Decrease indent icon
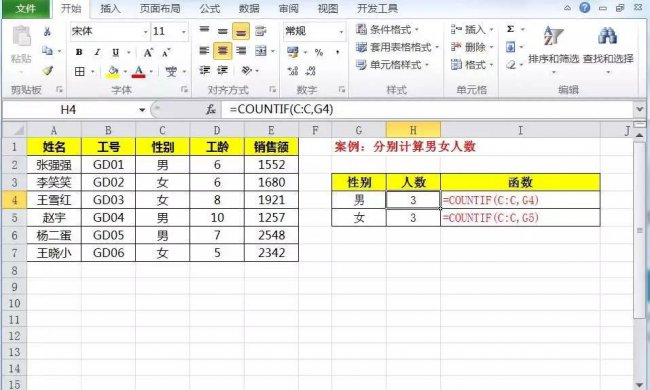Screen dimensions: 650x390 [204, 70]
